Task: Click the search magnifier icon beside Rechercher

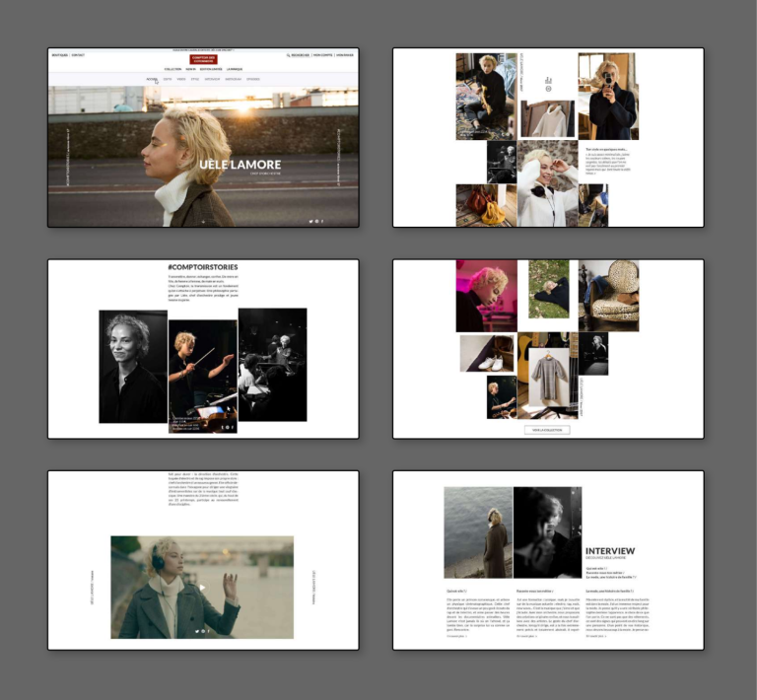Action: click(x=288, y=55)
